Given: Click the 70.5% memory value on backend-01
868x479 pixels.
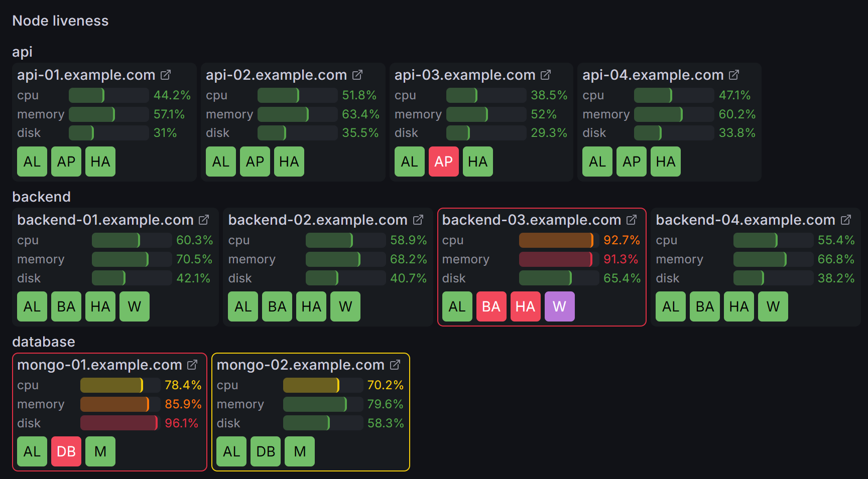Looking at the screenshot, I should [194, 259].
